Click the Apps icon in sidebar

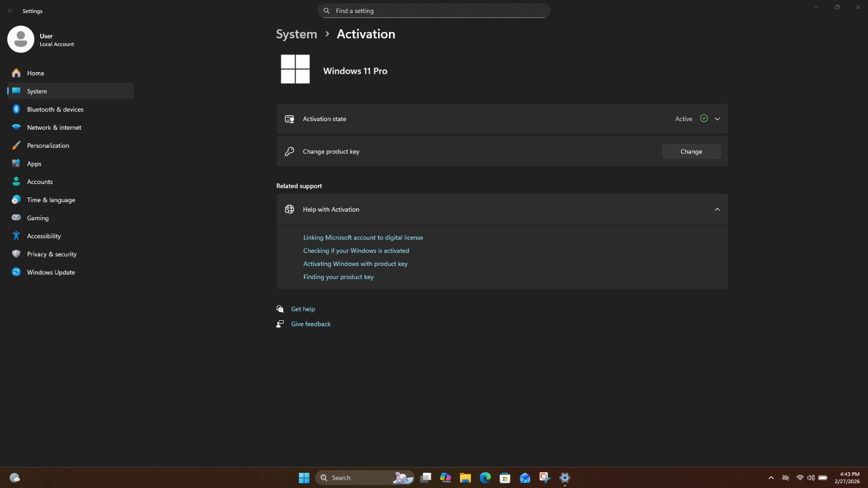click(x=16, y=163)
